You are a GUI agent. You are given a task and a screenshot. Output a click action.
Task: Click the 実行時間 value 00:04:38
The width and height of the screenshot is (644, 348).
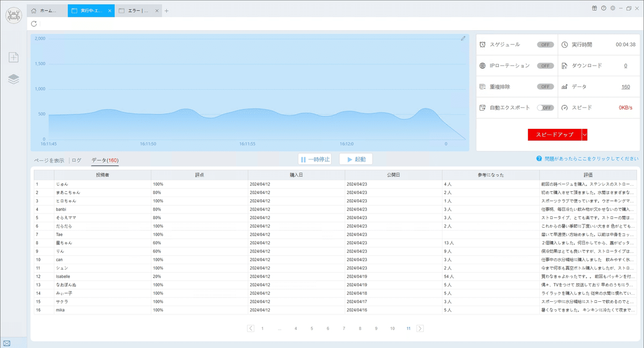(625, 45)
